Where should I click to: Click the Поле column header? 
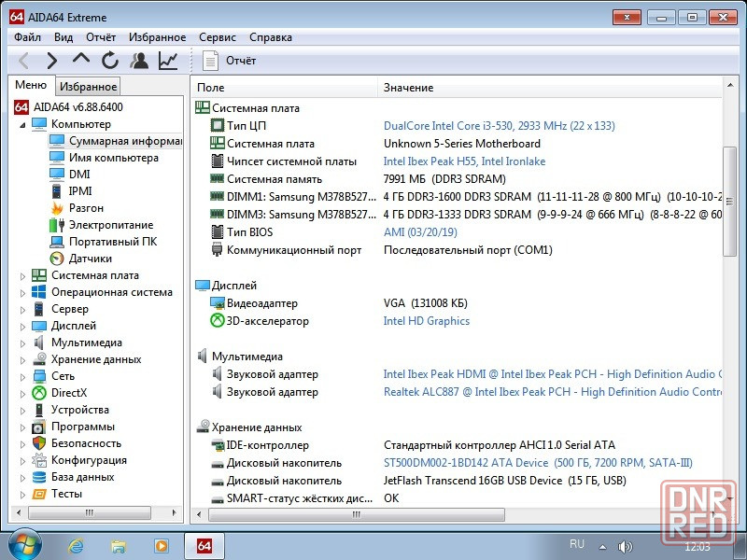285,88
